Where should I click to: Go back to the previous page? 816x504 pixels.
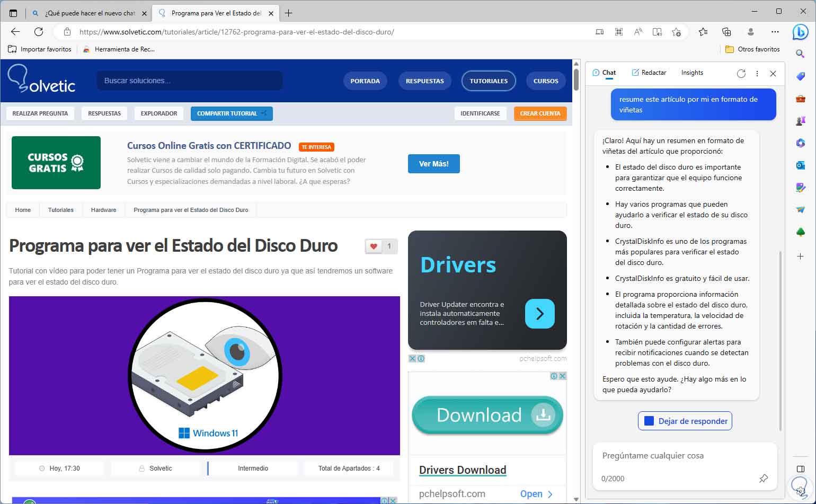(x=15, y=32)
